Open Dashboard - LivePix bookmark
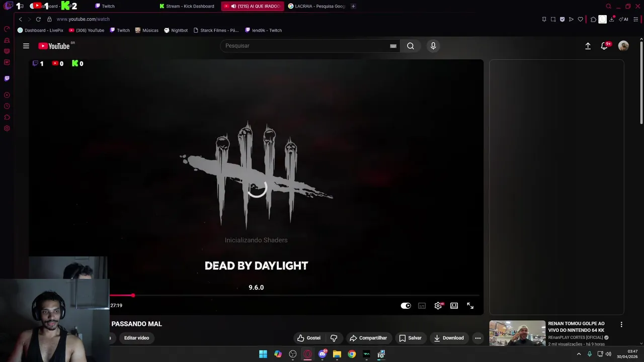This screenshot has height=362, width=644. [40, 30]
